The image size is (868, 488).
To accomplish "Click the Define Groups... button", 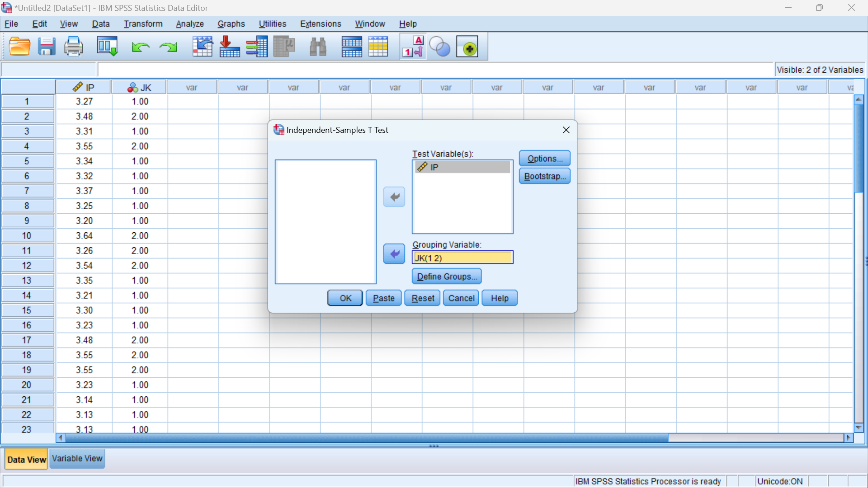I will pos(447,277).
